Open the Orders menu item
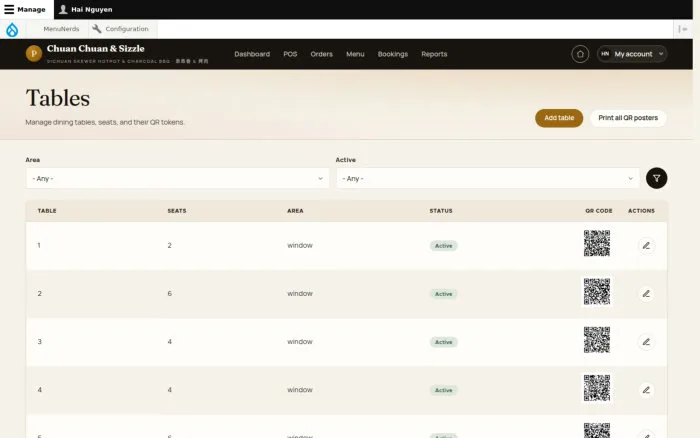Screen dimensions: 700x438 (x=321, y=54)
